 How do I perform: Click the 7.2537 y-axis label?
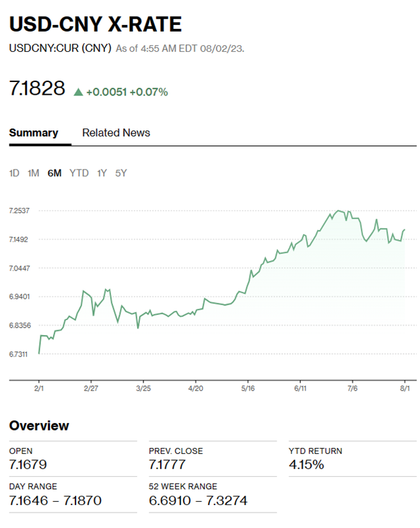click(x=19, y=211)
